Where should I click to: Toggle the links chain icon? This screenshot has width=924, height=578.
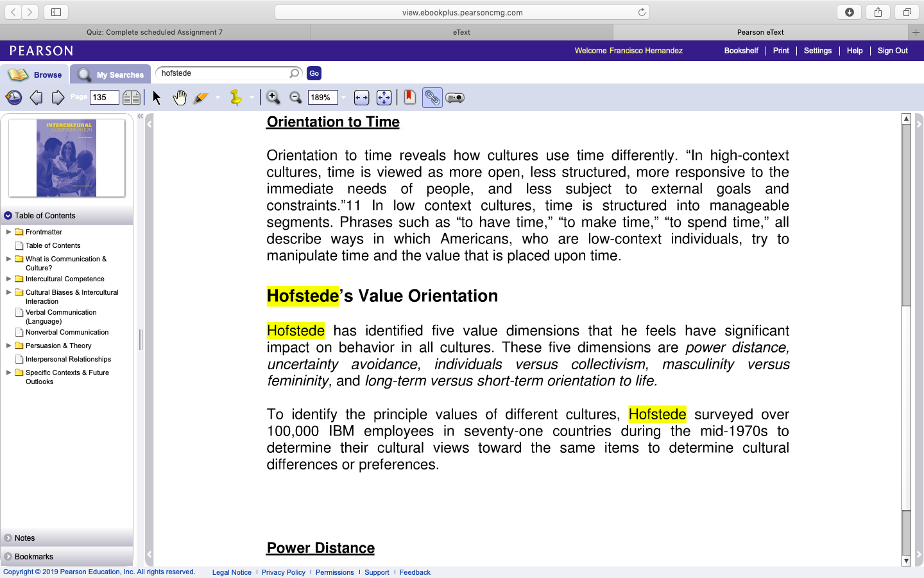(432, 98)
